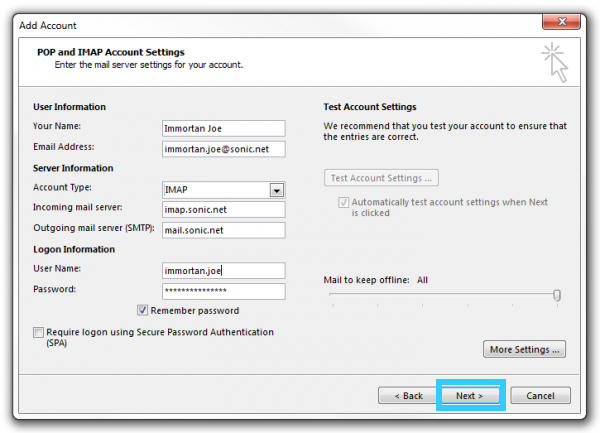Screen dimensions: 600x433
Task: Focus the Password field
Action: pyautogui.click(x=224, y=291)
